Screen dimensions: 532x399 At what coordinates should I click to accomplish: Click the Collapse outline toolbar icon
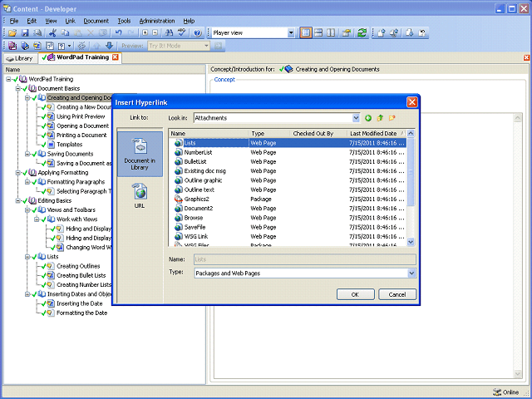click(x=155, y=33)
